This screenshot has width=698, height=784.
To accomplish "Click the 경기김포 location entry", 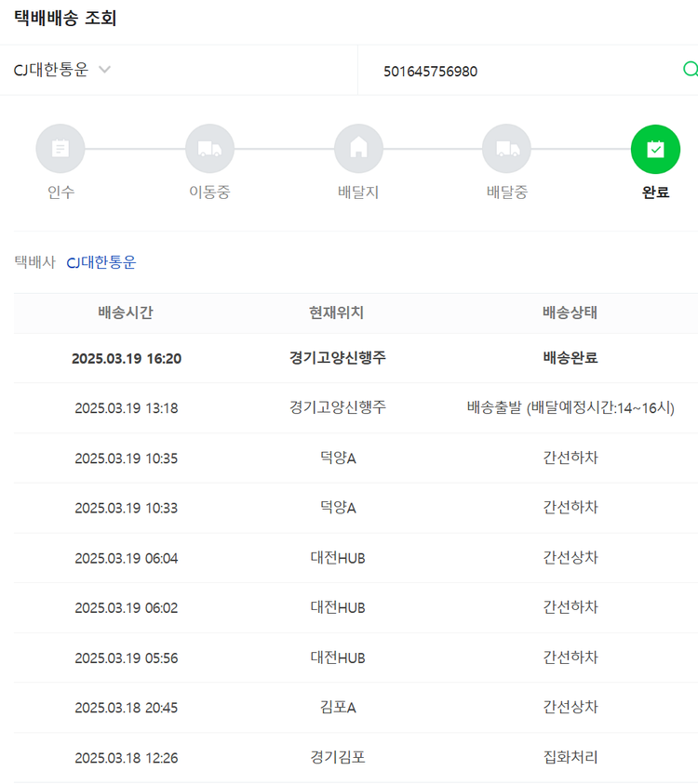I will point(337,757).
